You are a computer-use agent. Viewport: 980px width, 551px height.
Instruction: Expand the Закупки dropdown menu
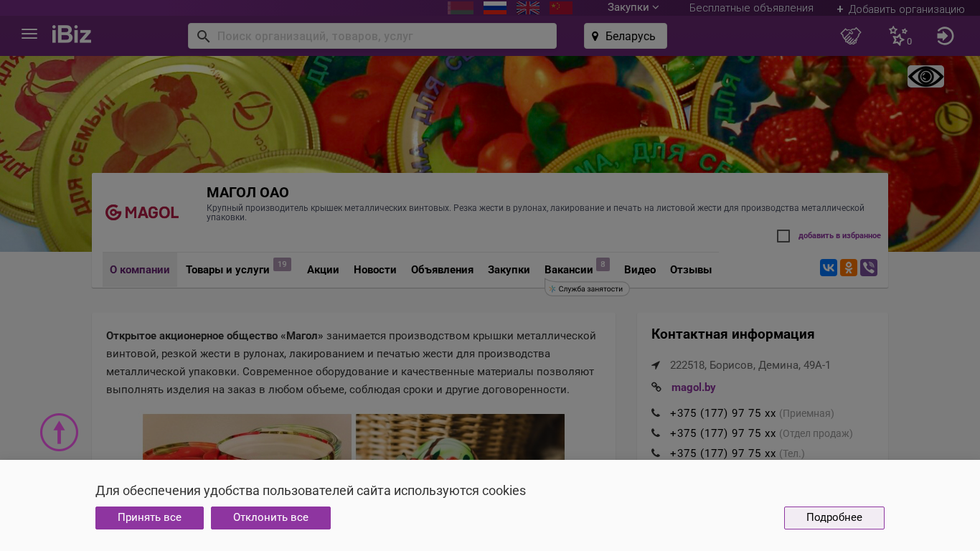[x=633, y=8]
